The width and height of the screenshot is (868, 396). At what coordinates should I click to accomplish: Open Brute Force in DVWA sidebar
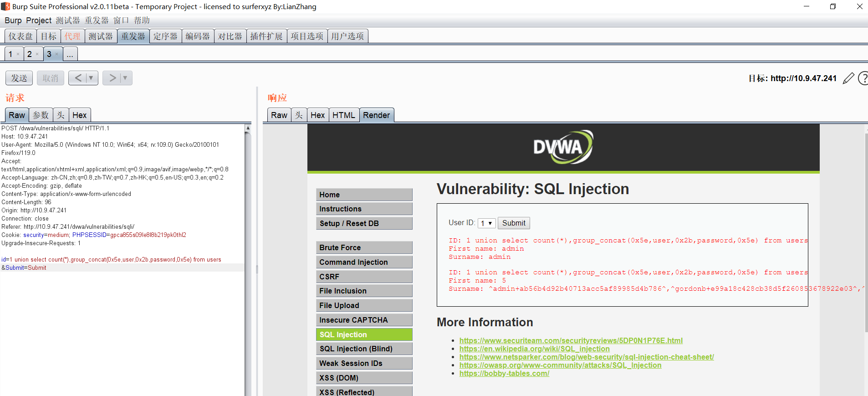pyautogui.click(x=364, y=247)
